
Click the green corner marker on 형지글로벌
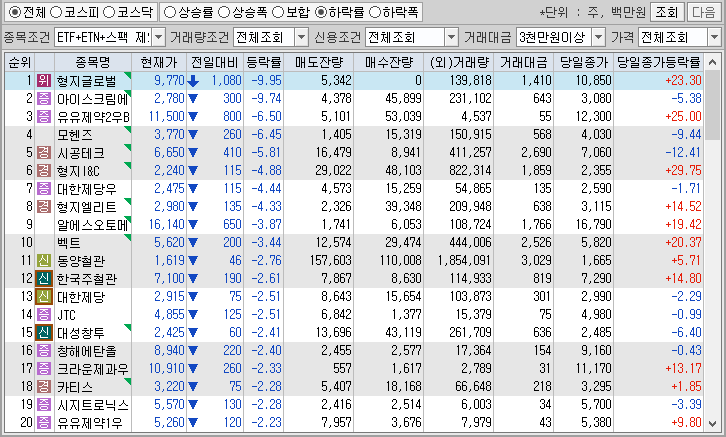point(128,75)
